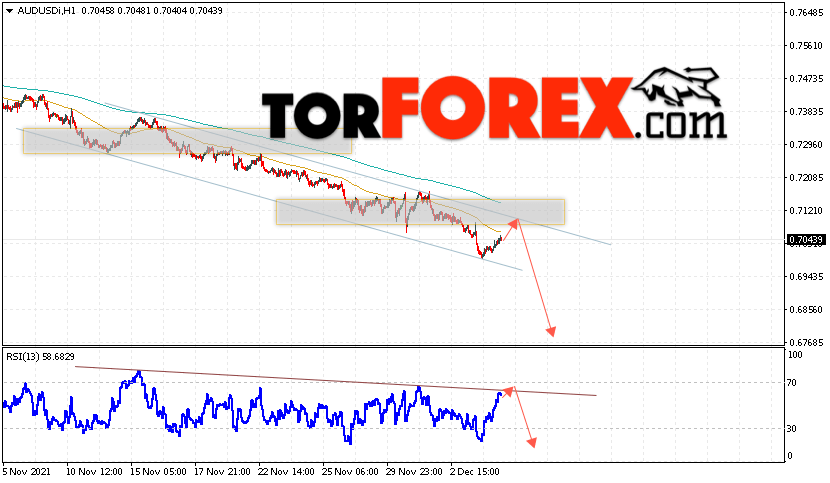Viewport: 830px width, 483px height.
Task: Click the RSI scale value 0
Action: click(790, 456)
